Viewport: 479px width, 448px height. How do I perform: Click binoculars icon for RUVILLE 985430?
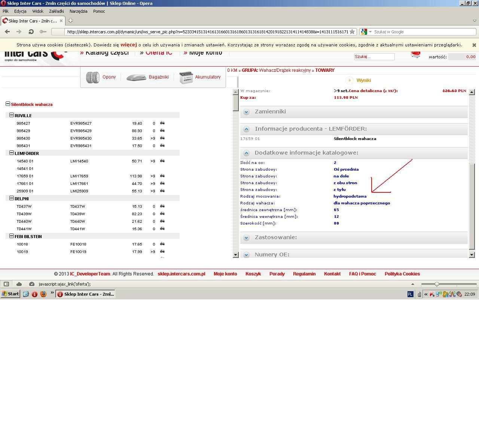(x=162, y=138)
